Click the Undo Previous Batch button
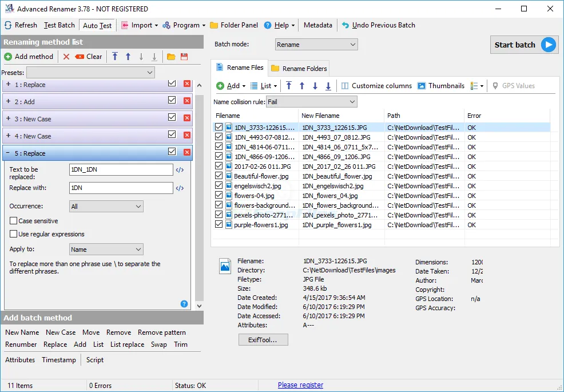This screenshot has width=564, height=392. coord(379,25)
